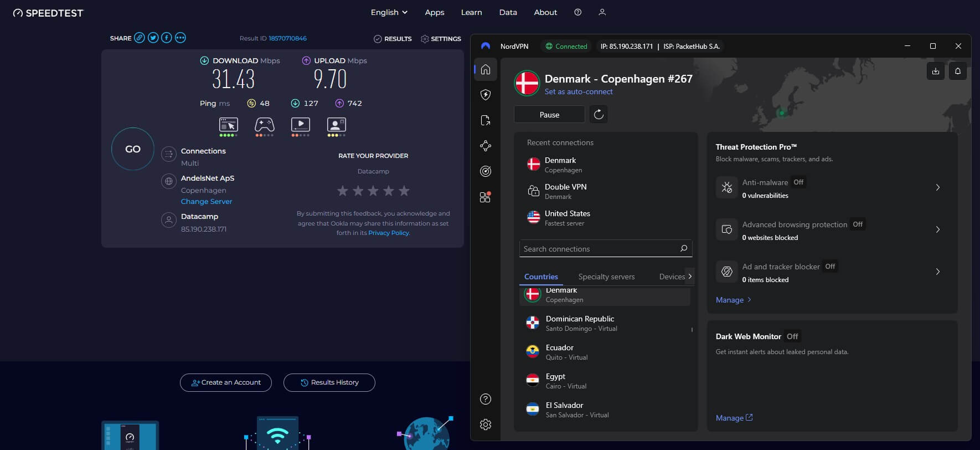Open the English language dropdown
Screen dimensions: 980x450
389,12
